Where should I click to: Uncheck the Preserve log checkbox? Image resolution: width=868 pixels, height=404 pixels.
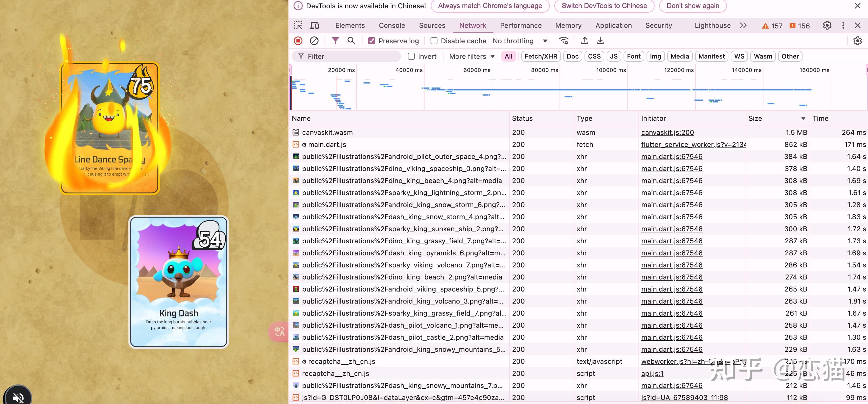371,41
